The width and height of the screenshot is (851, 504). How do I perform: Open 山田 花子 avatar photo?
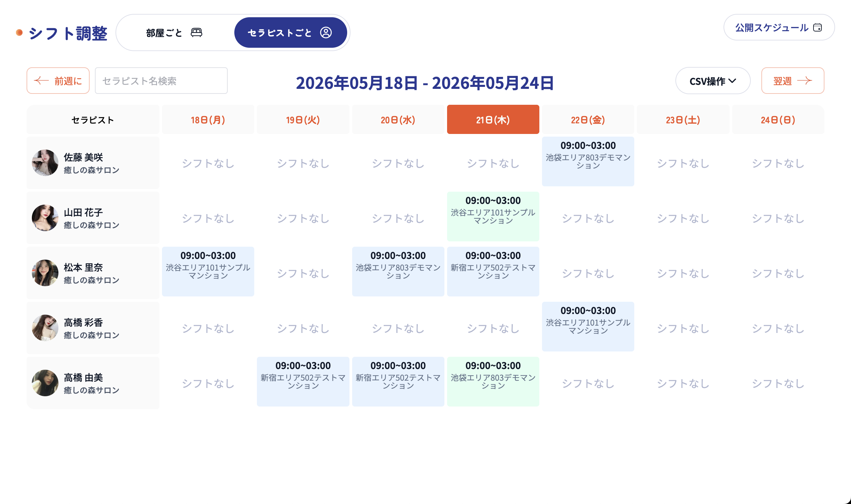pos(45,218)
